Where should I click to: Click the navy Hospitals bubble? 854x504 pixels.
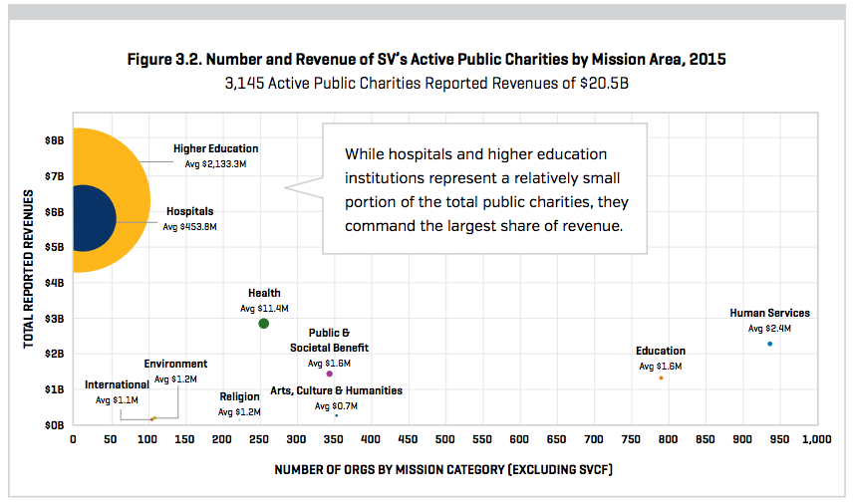tap(93, 218)
